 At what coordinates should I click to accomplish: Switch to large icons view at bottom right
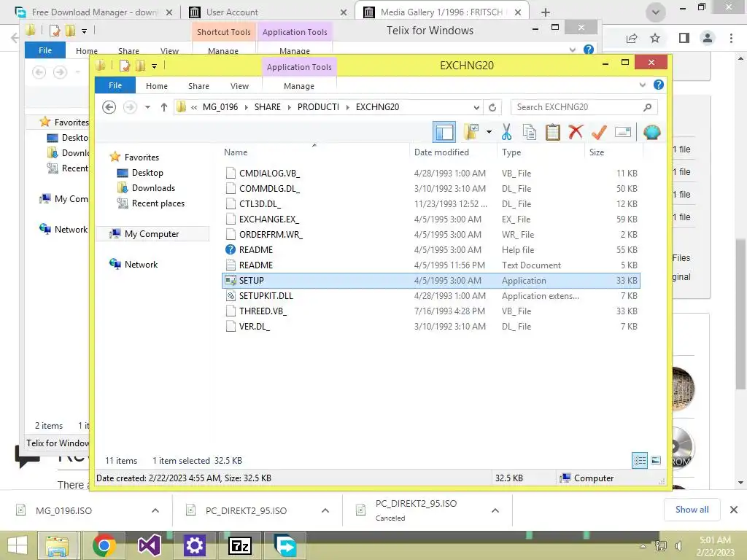(x=656, y=461)
